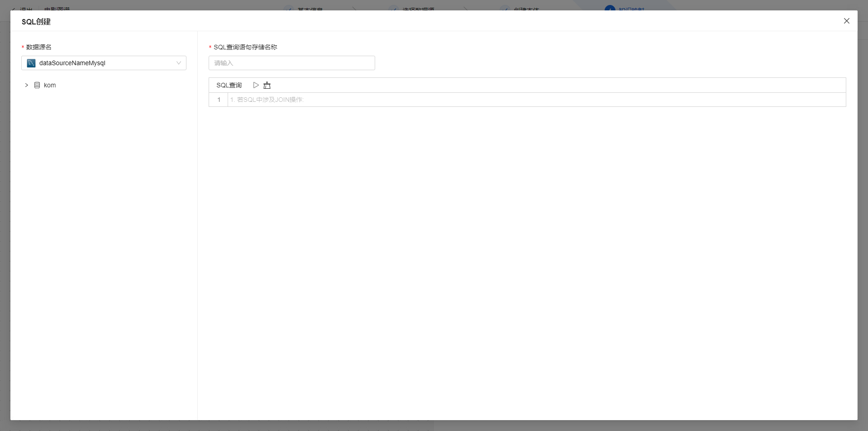The image size is (868, 431).
Task: Select the kom tree item label
Action: [50, 85]
